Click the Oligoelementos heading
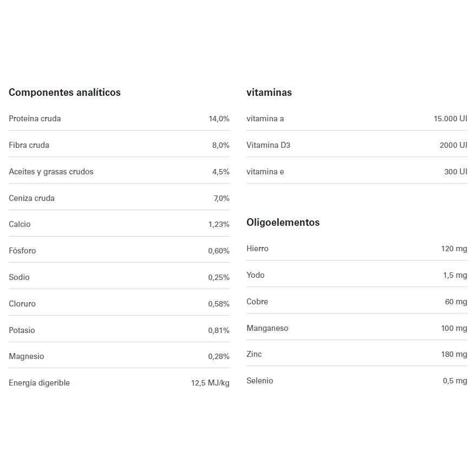 coord(283,223)
